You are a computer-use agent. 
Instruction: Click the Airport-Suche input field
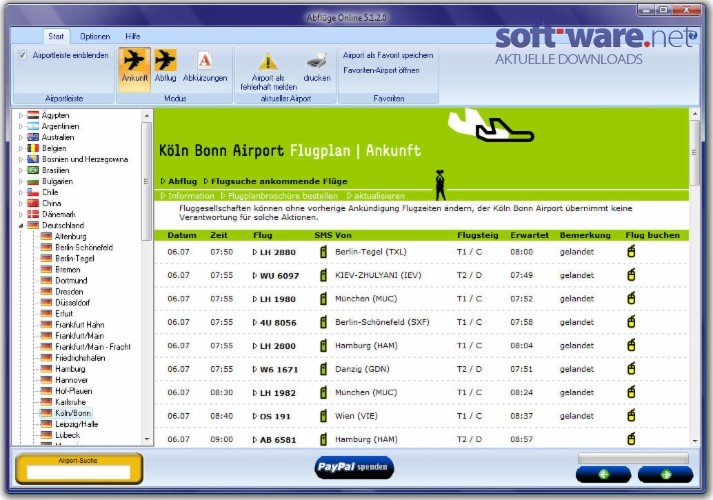point(78,472)
